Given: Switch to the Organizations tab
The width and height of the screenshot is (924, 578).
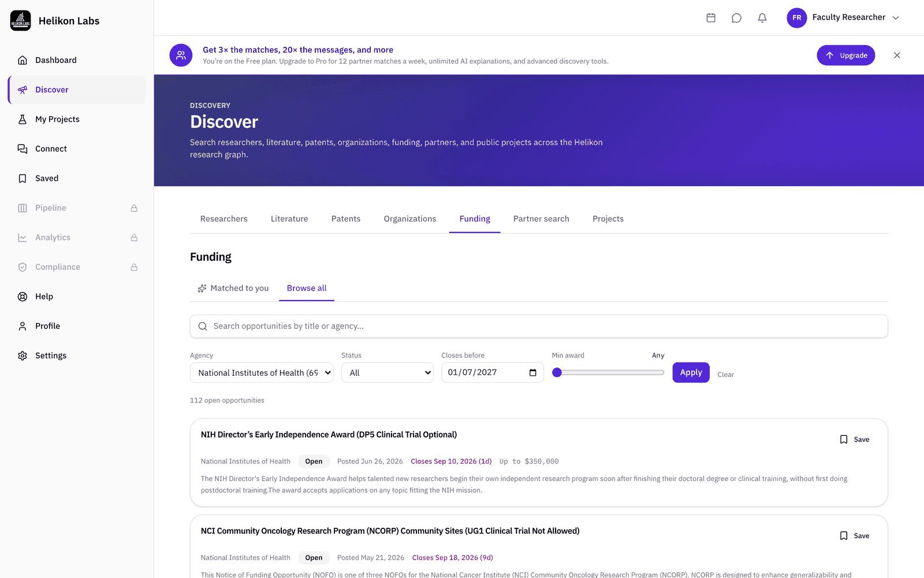Looking at the screenshot, I should pyautogui.click(x=410, y=219).
